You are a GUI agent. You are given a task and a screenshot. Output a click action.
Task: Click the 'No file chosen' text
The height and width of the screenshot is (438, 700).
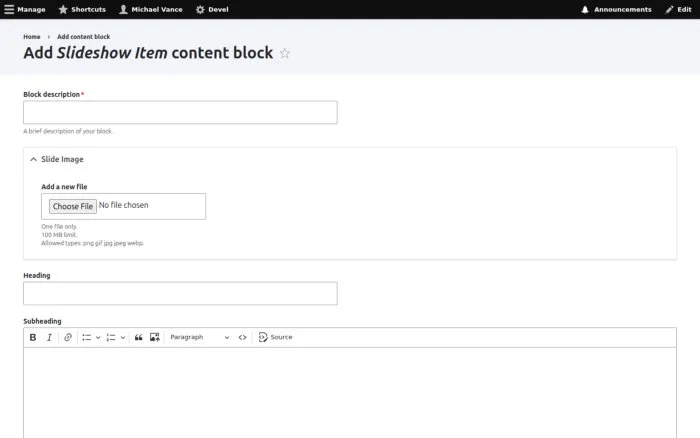124,205
